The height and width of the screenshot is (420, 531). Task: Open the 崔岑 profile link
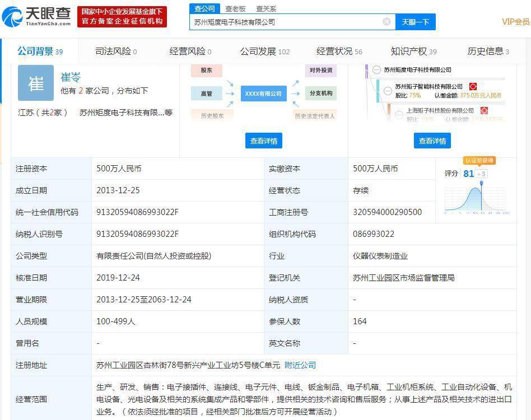[71, 77]
